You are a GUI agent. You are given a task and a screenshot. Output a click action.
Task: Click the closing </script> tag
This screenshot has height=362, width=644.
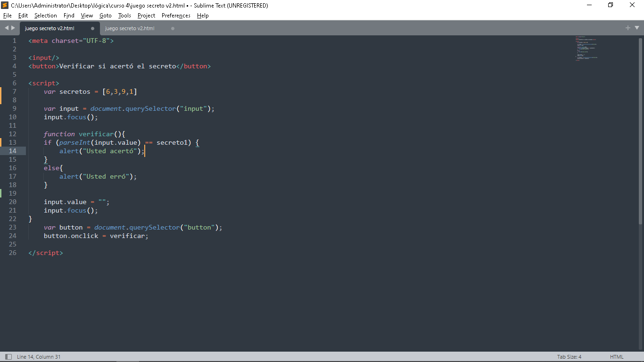click(46, 253)
